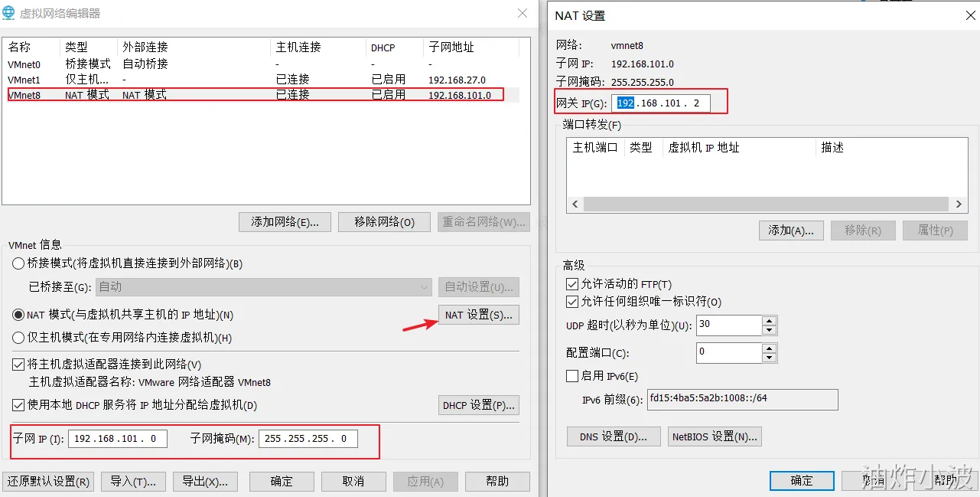Image resolution: width=980 pixels, height=497 pixels.
Task: Click the 网关 IP input field
Action: (661, 103)
